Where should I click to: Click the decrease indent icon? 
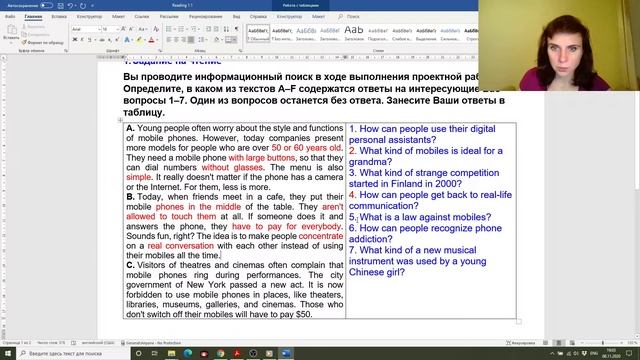[209, 29]
